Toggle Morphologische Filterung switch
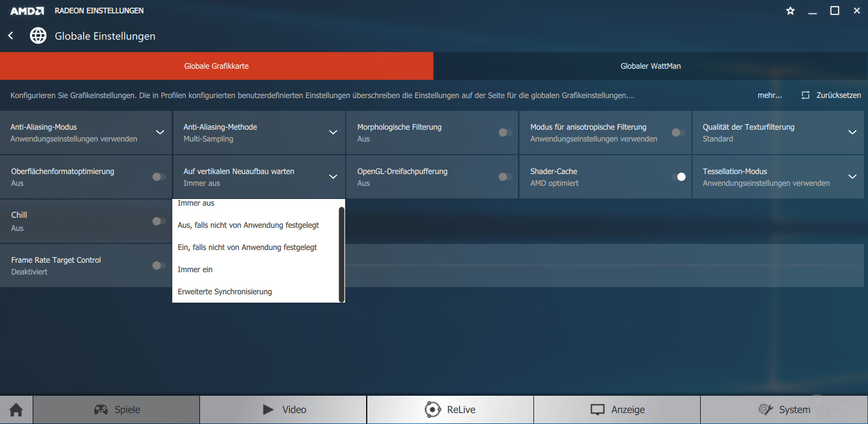868x424 pixels. [505, 132]
